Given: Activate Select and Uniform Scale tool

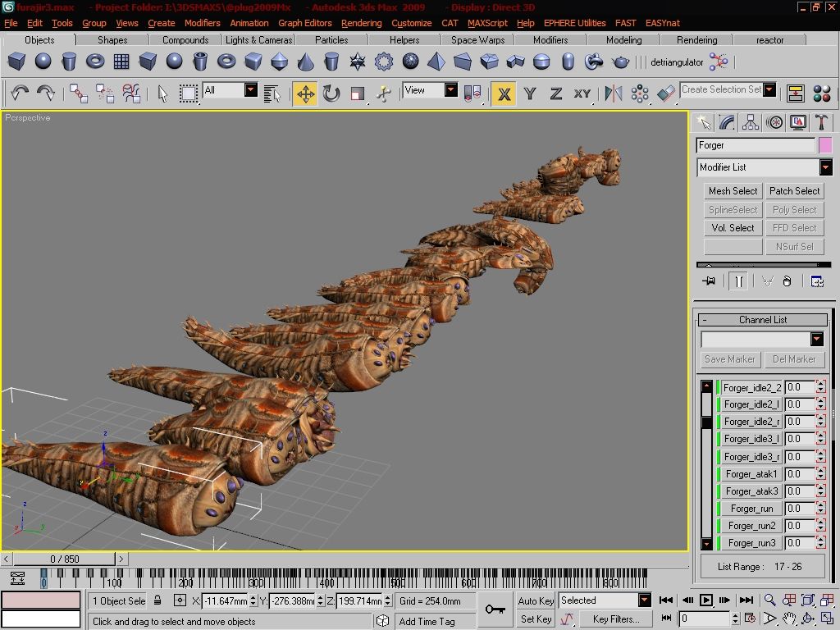Looking at the screenshot, I should pos(358,94).
